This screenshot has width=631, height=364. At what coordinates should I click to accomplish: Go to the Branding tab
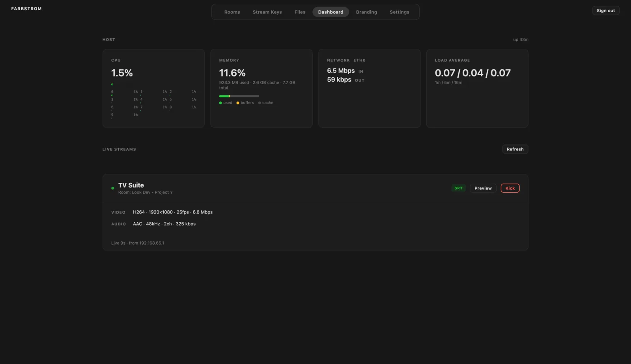tap(366, 12)
